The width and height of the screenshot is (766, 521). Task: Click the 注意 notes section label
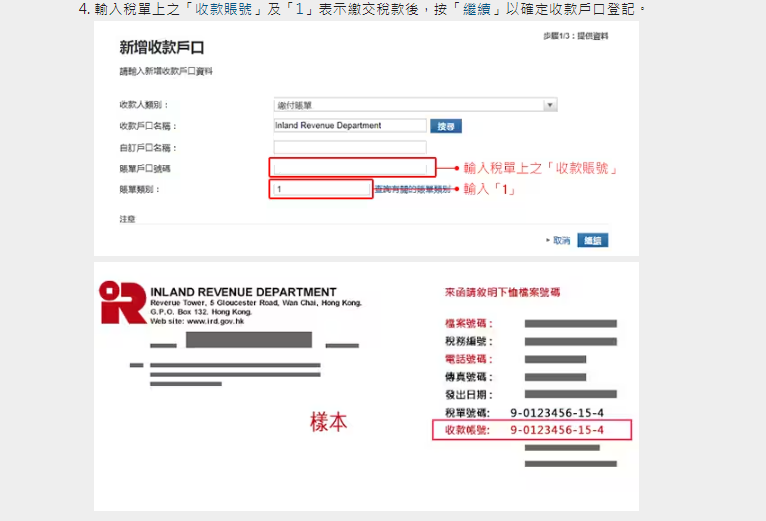127,218
